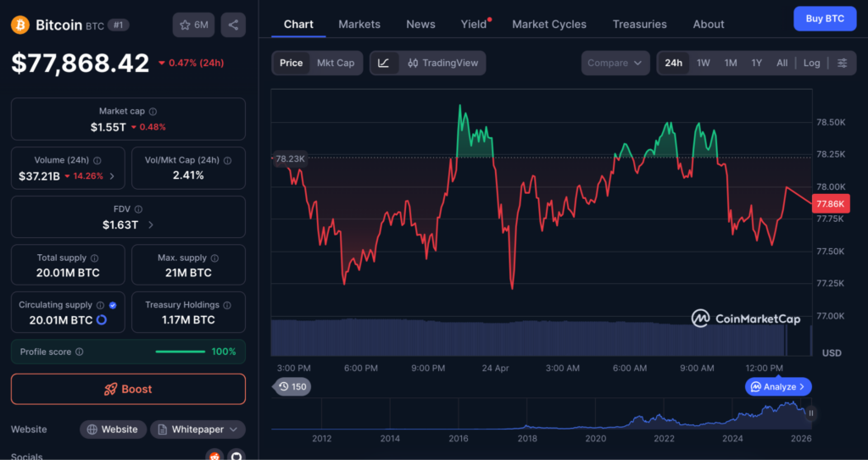This screenshot has width=868, height=460.
Task: Click the Buy BTC button
Action: click(824, 19)
